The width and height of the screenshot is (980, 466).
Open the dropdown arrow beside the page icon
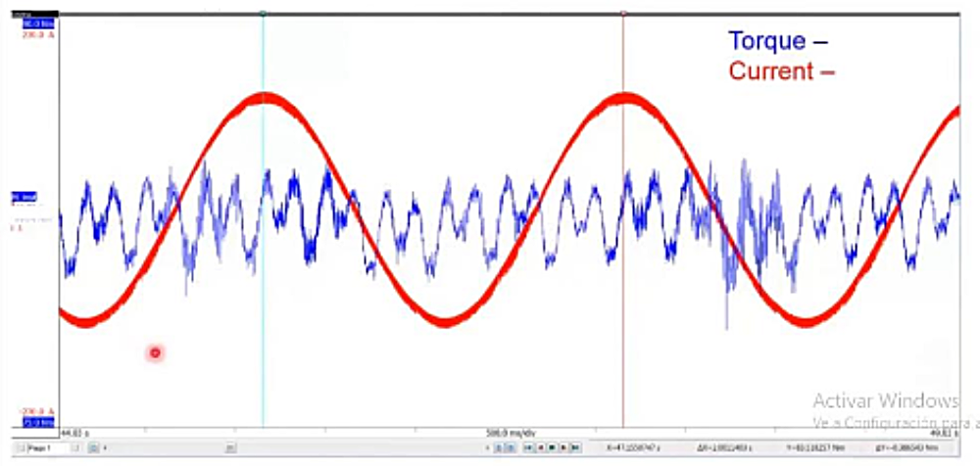coord(104,447)
